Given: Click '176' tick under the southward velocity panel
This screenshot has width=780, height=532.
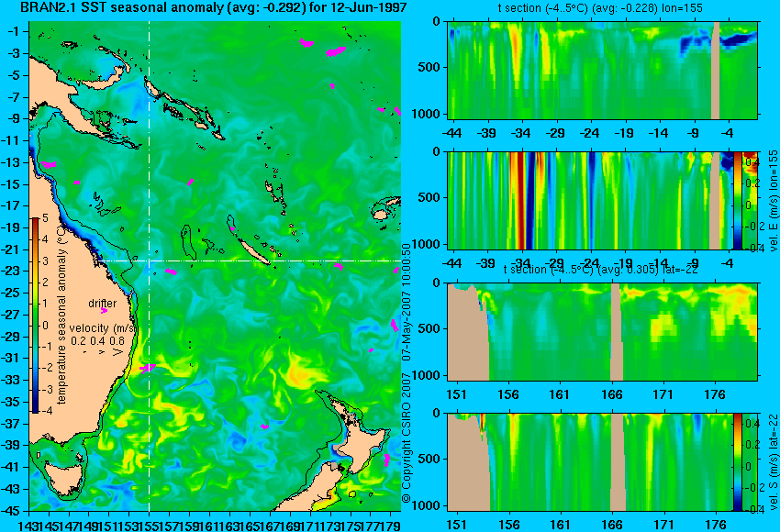Looking at the screenshot, I should 717,525.
